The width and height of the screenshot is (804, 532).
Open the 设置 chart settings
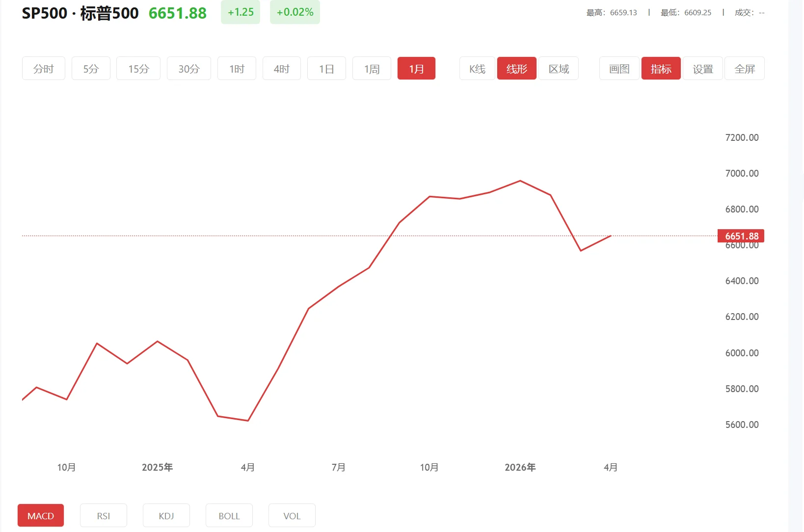pyautogui.click(x=702, y=68)
